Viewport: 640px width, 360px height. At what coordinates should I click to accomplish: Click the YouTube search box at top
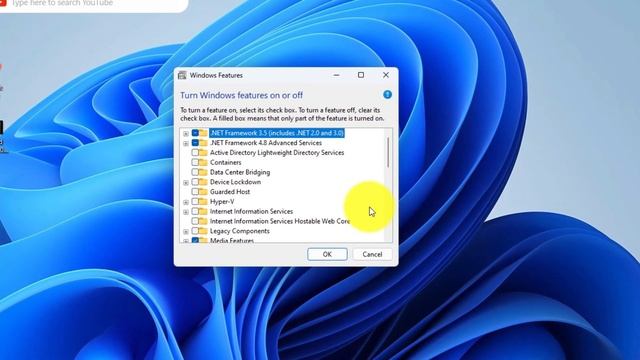[94, 4]
